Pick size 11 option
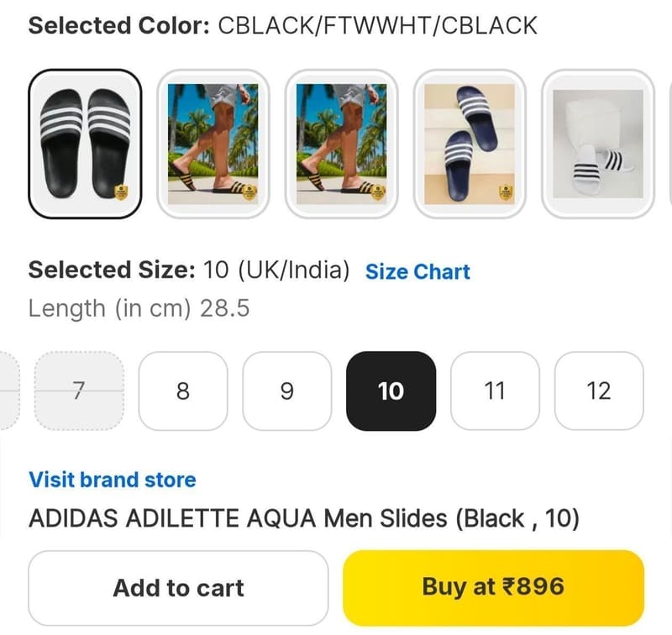The width and height of the screenshot is (672, 635). click(x=495, y=391)
